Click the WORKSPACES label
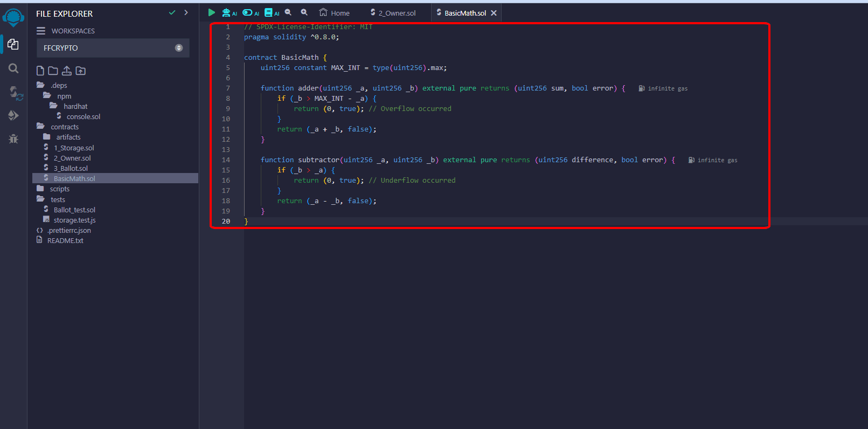The image size is (868, 429). point(73,31)
